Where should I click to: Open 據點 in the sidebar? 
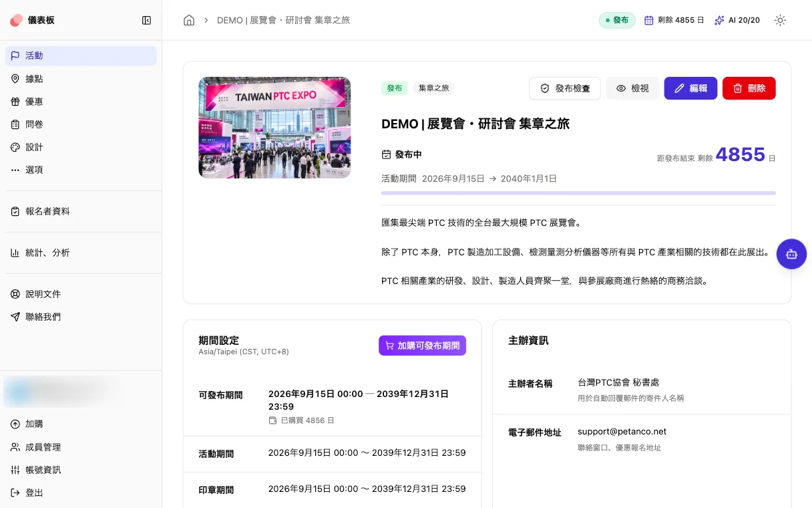81,79
